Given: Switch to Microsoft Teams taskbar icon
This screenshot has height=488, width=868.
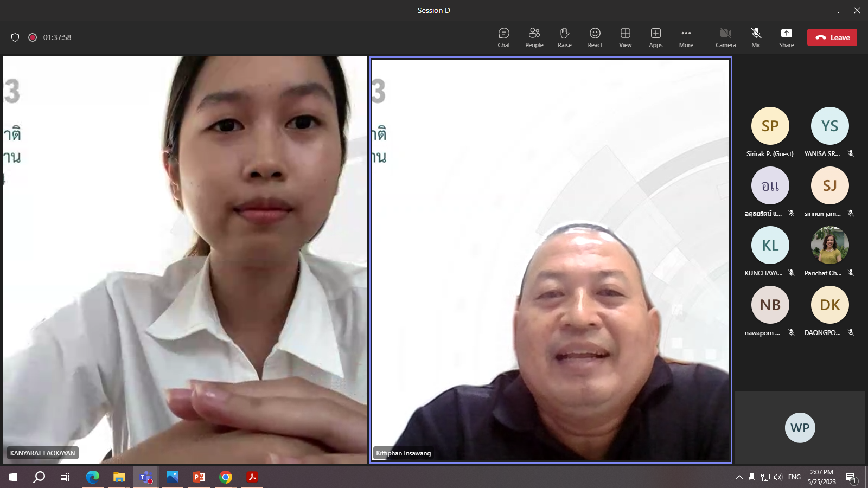Looking at the screenshot, I should click(x=146, y=477).
